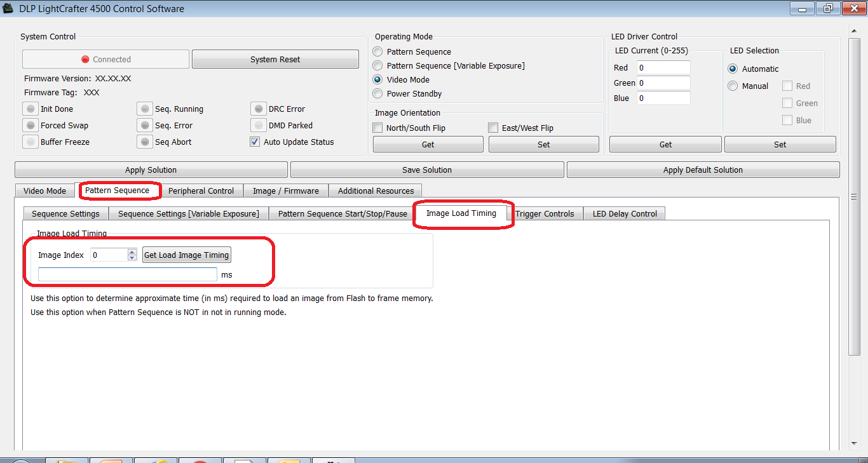Click the Buffer Freeze status indicator

click(30, 142)
